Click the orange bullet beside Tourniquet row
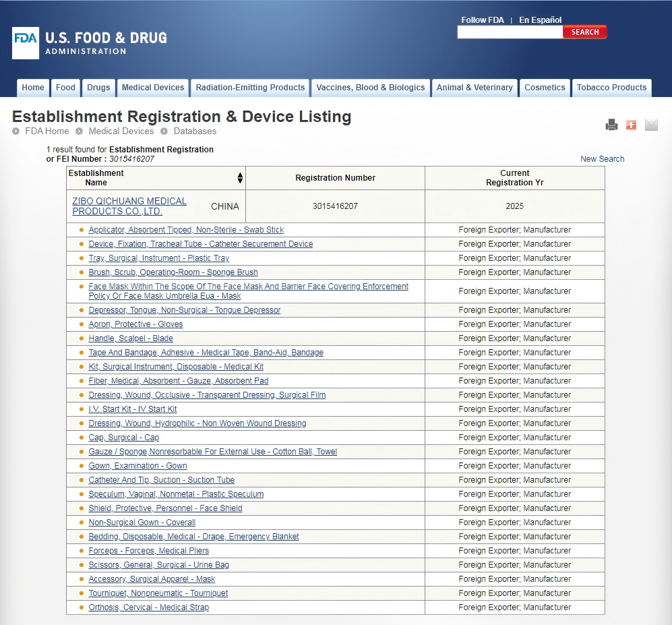 [81, 593]
